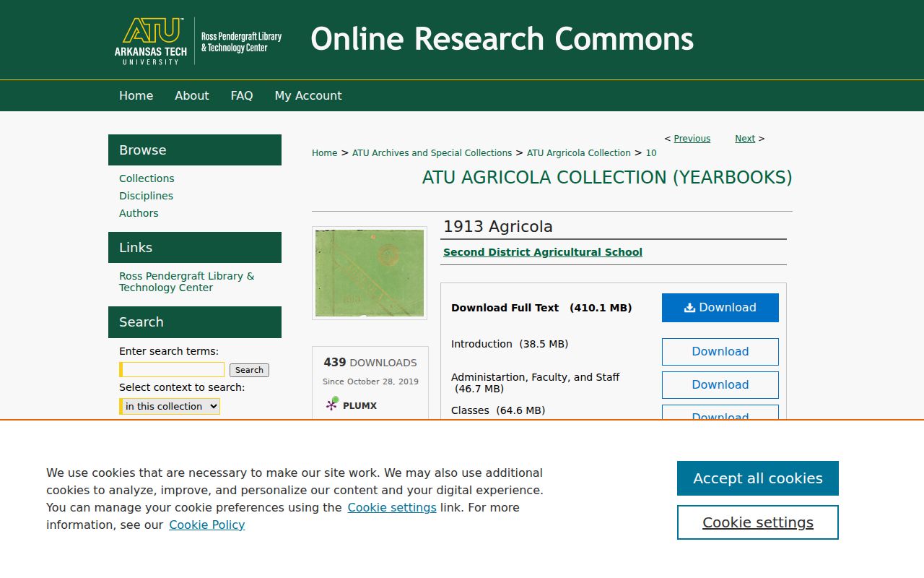Screen dimensions: 924x578
Task: Go to the Next record
Action: pyautogui.click(x=745, y=139)
